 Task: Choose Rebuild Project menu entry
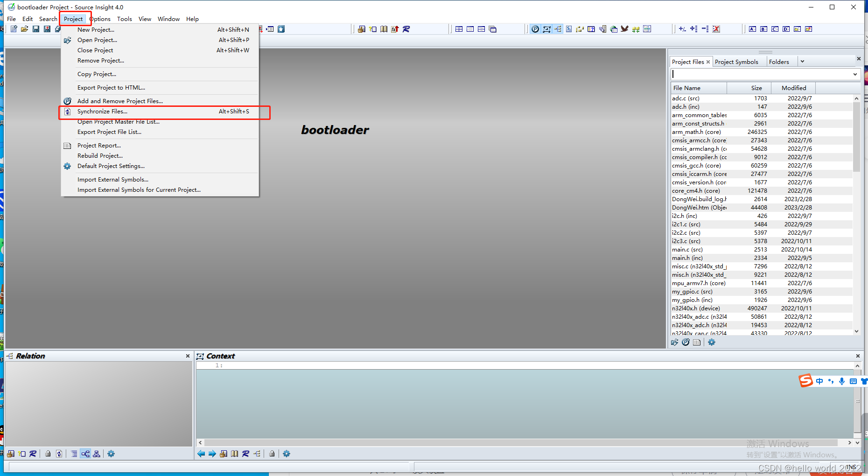pyautogui.click(x=160, y=156)
